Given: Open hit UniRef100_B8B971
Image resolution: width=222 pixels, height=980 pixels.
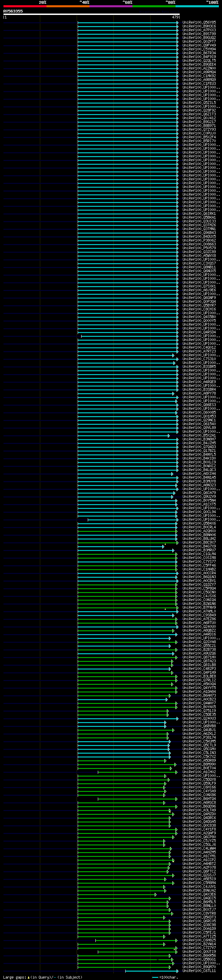Looking at the screenshot, I should [x=199, y=125].
